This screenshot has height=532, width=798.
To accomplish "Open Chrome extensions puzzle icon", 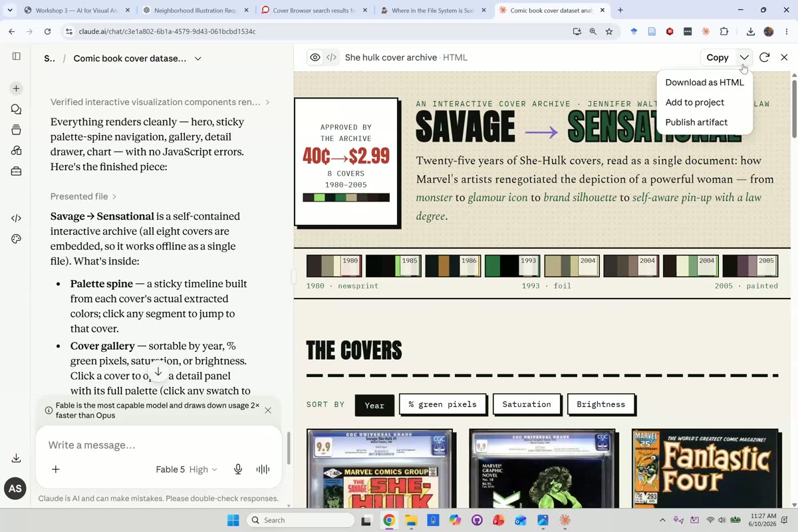I will point(724,31).
